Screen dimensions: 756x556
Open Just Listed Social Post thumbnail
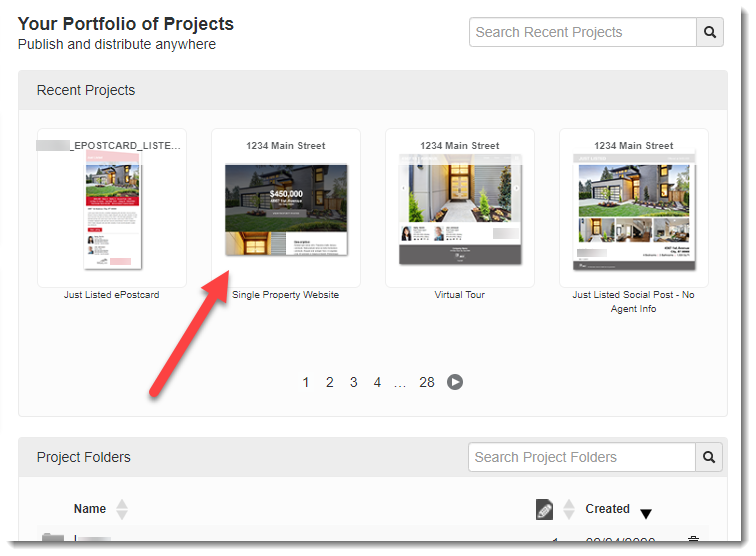coord(633,208)
